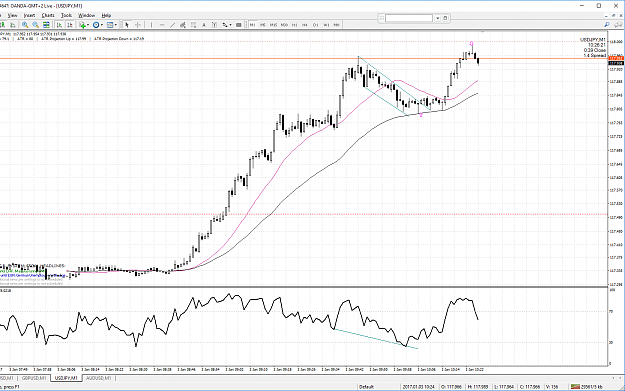Select the Trendline drawing tool
The height and width of the screenshot is (391, 625).
tap(173, 25)
